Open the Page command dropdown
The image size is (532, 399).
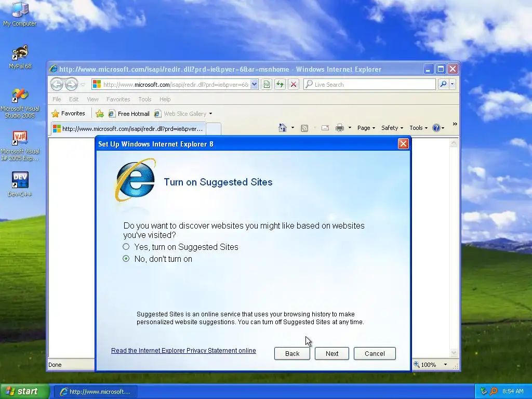pyautogui.click(x=366, y=128)
